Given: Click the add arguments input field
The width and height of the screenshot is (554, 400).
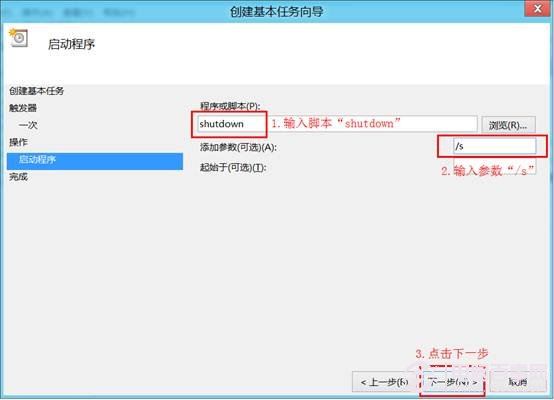Looking at the screenshot, I should (x=494, y=146).
